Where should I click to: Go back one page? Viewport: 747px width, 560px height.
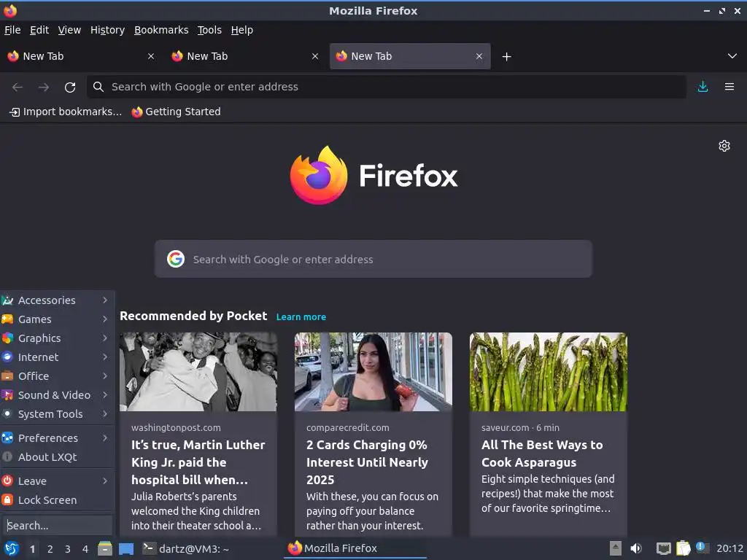point(18,87)
